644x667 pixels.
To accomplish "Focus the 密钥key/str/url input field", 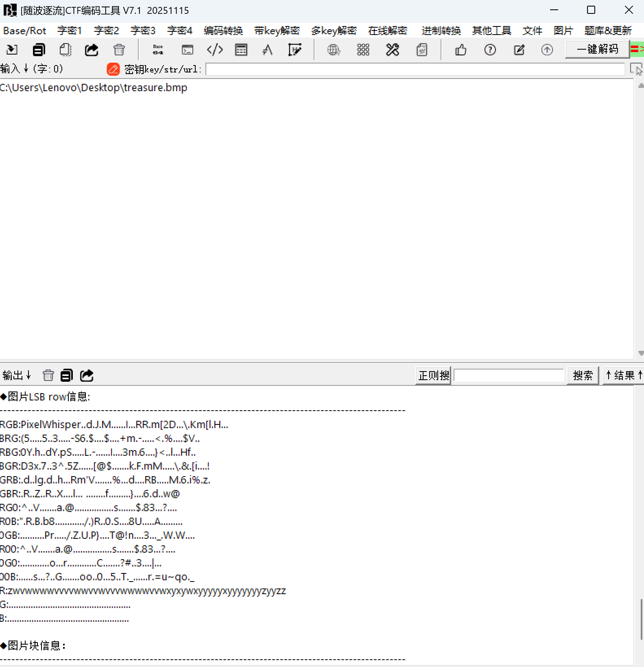I will tap(415, 69).
